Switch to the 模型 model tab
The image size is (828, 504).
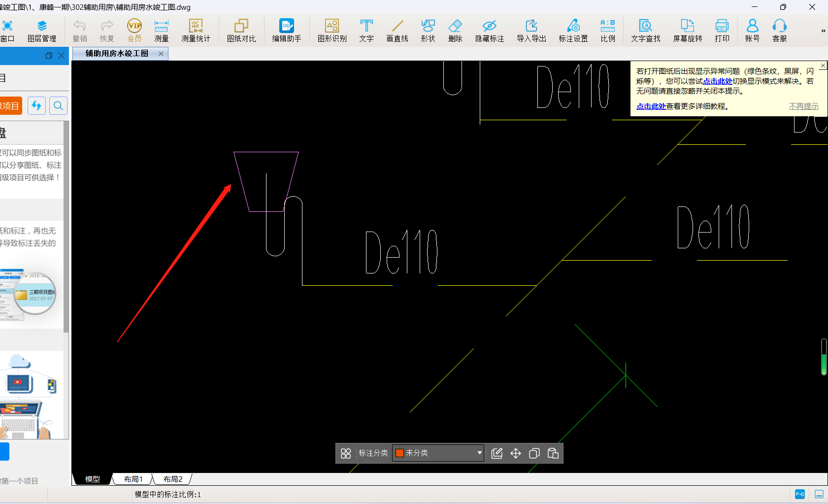coord(92,479)
